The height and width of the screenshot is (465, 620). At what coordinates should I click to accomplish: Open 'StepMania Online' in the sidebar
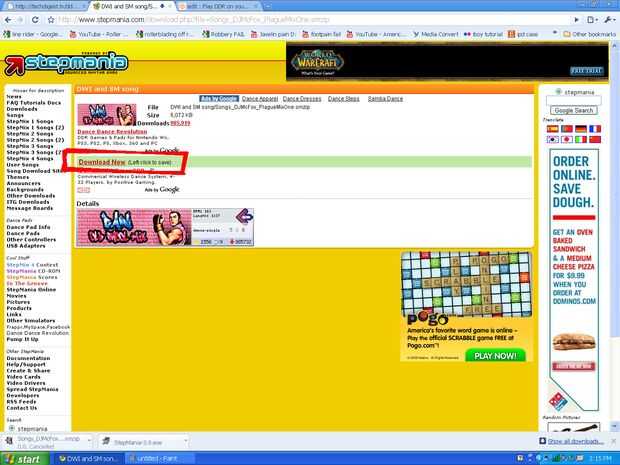31,290
